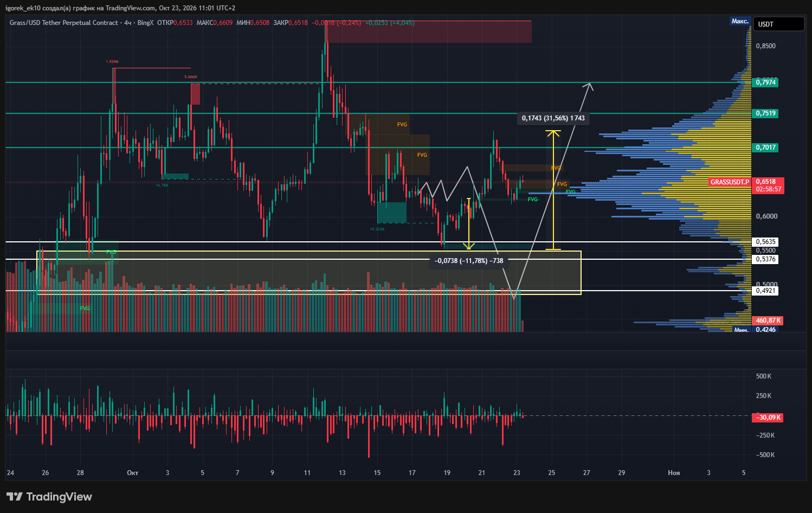This screenshot has height=513, width=812.
Task: Click the 19.223M volume annotation
Action: (377, 229)
